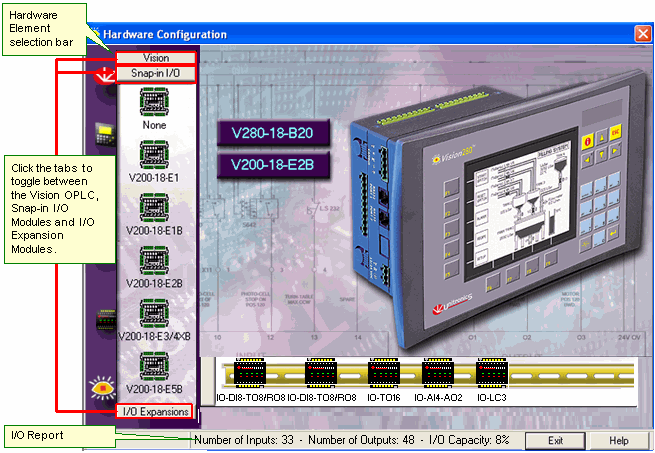The image size is (655, 453).
Task: Open the Vision tab
Action: tap(156, 58)
